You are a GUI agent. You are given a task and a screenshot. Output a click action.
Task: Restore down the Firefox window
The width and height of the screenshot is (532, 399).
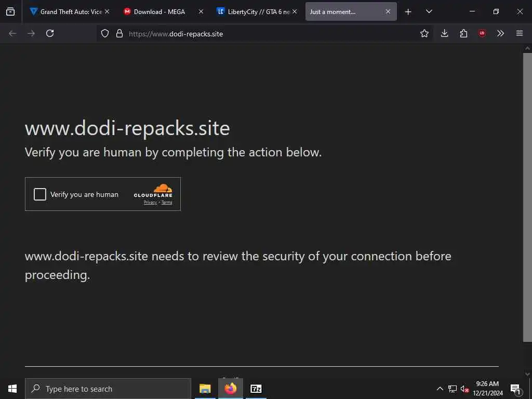[x=496, y=11]
